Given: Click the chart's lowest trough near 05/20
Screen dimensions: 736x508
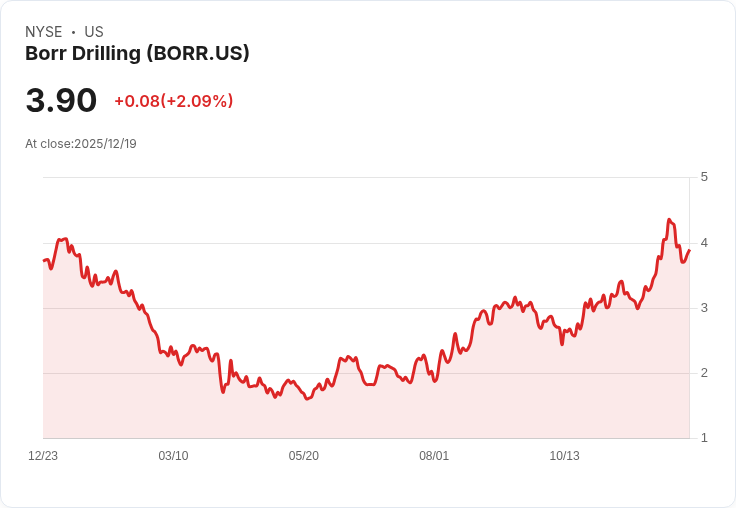Looking at the screenshot, I should tap(307, 399).
